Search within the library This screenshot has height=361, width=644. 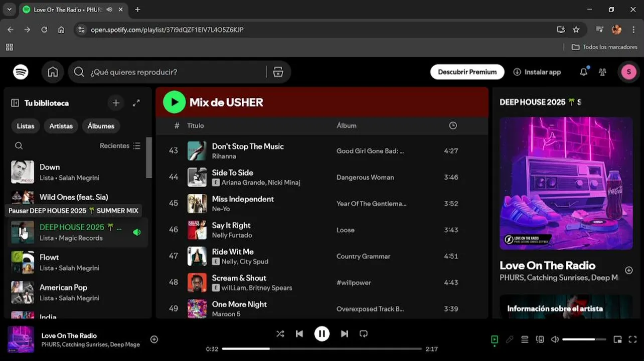point(19,146)
